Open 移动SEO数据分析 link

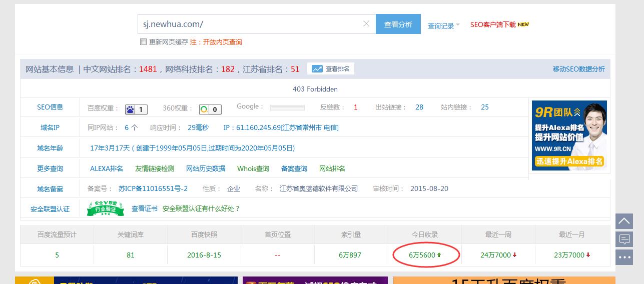click(x=578, y=69)
